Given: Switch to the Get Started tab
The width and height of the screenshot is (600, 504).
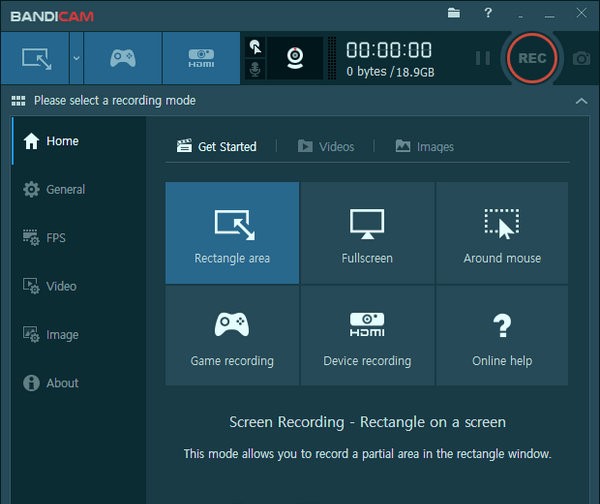Looking at the screenshot, I should 217,146.
